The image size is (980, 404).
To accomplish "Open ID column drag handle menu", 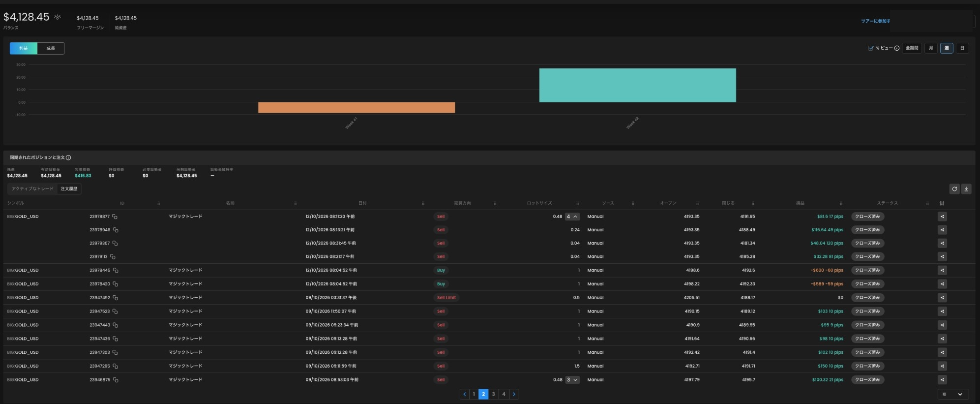I will point(158,203).
